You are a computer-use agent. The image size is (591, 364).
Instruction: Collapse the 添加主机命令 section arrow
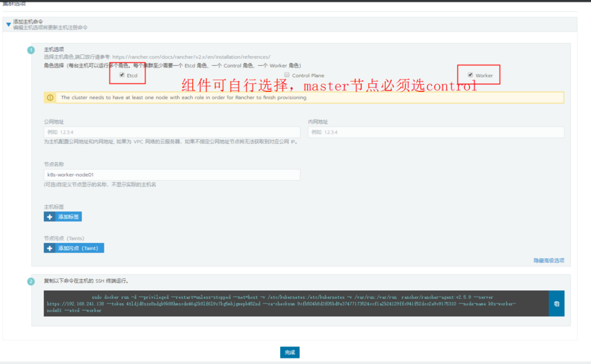(x=8, y=25)
